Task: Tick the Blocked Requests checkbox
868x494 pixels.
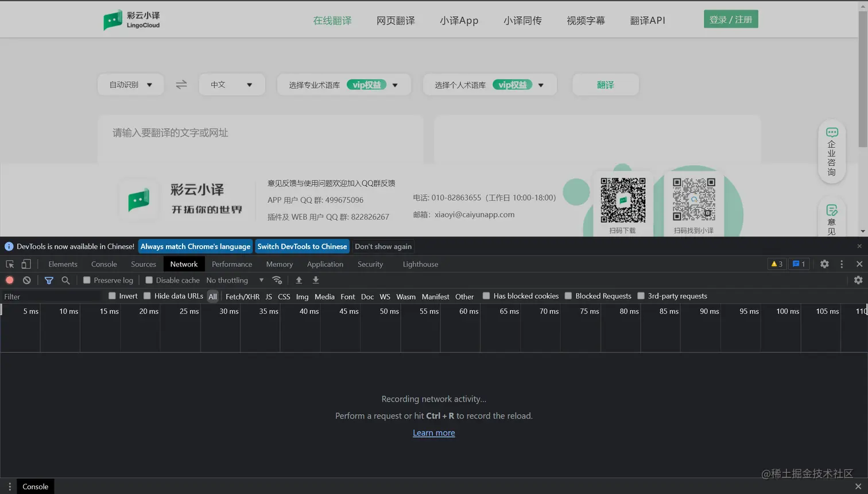Action: (568, 296)
